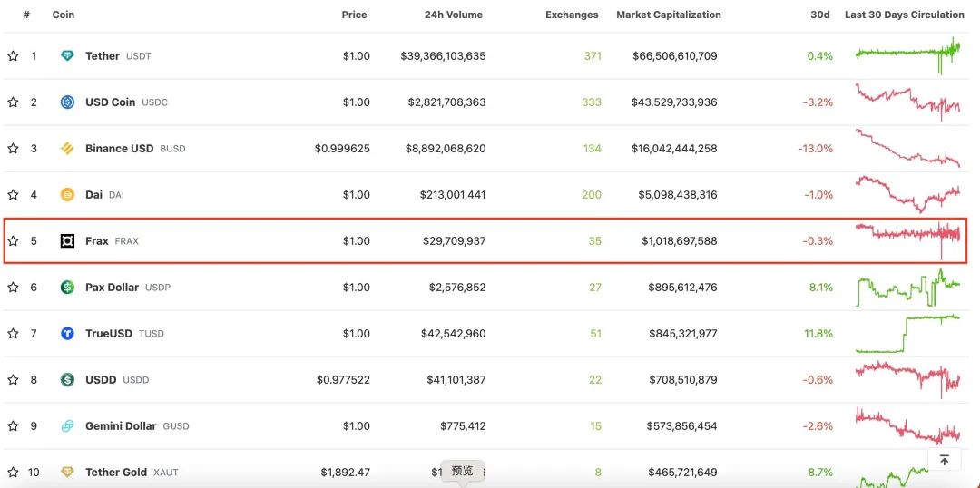
Task: Click the USDD price $0.977522
Action: pos(343,380)
